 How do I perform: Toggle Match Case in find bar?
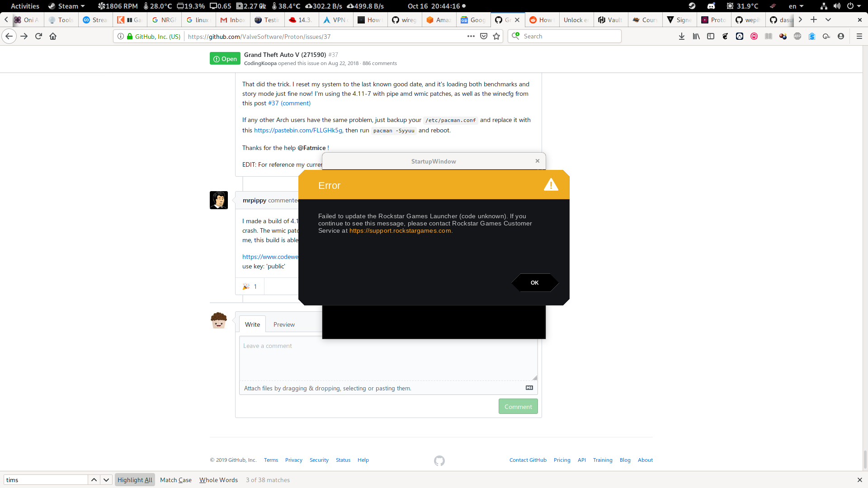176,480
